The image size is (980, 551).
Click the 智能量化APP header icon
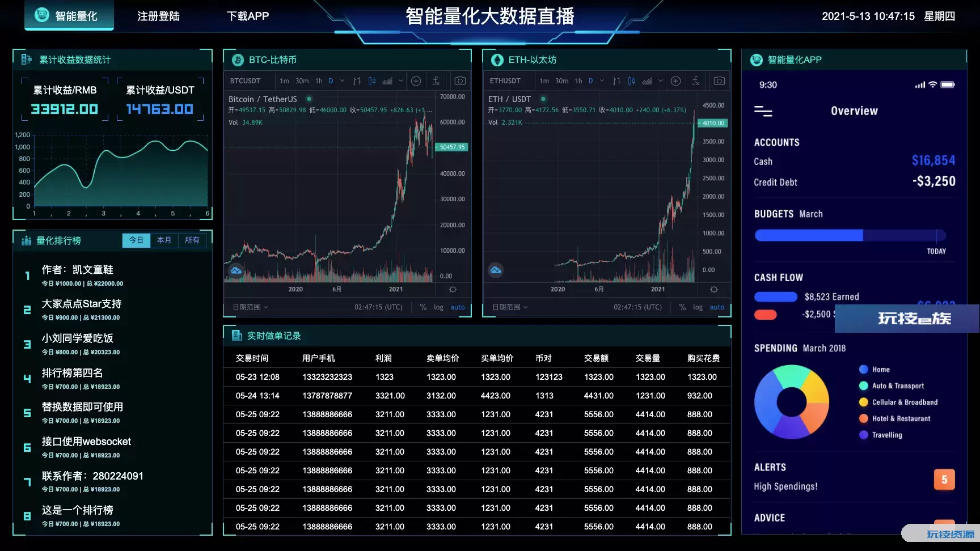[757, 60]
